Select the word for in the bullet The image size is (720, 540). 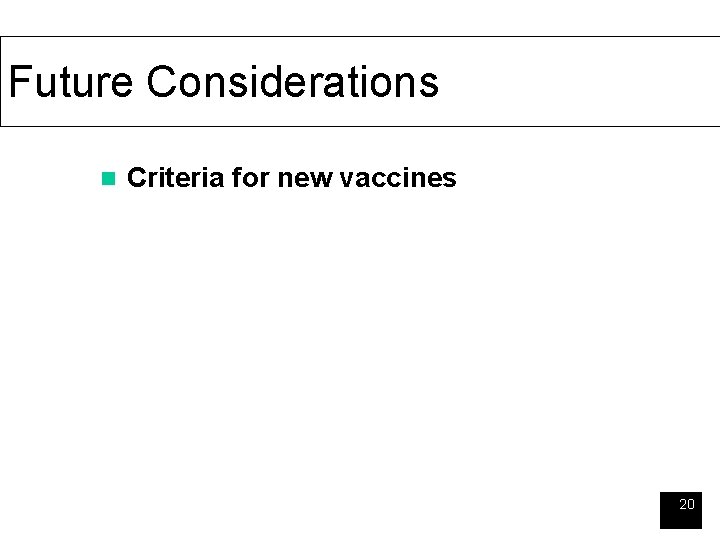point(251,178)
